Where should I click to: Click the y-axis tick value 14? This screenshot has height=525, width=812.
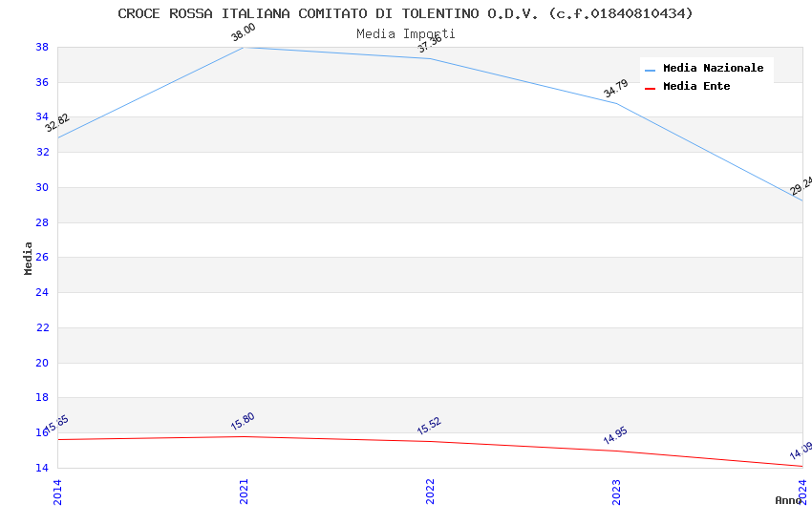point(42,468)
